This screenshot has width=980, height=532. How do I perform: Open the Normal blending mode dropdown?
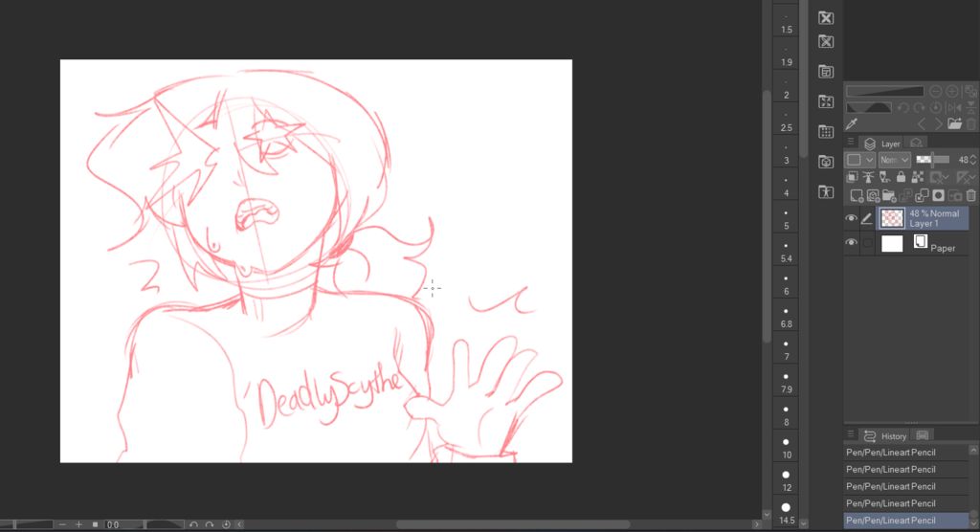(x=894, y=160)
